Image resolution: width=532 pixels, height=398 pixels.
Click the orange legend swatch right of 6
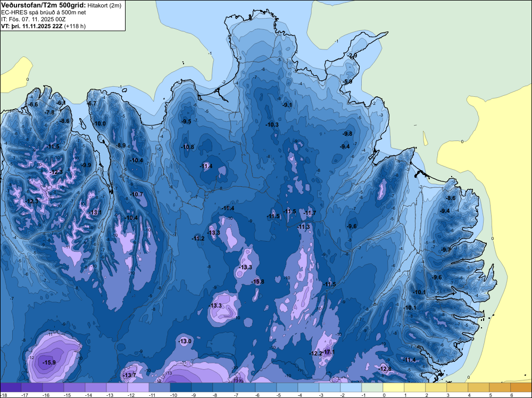coord(521,387)
